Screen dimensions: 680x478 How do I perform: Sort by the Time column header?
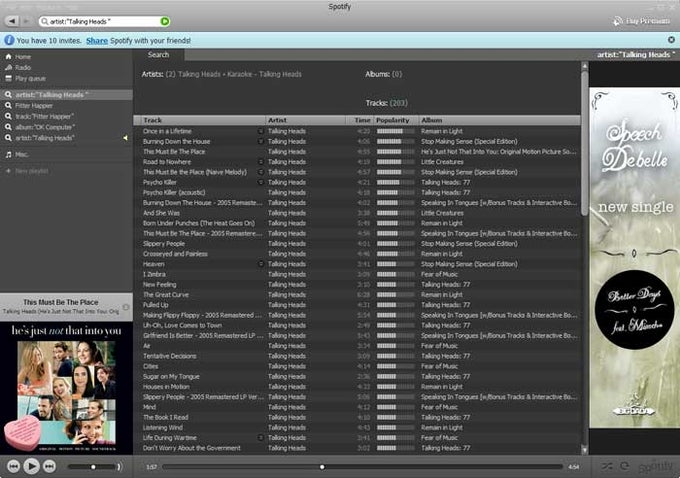(360, 120)
